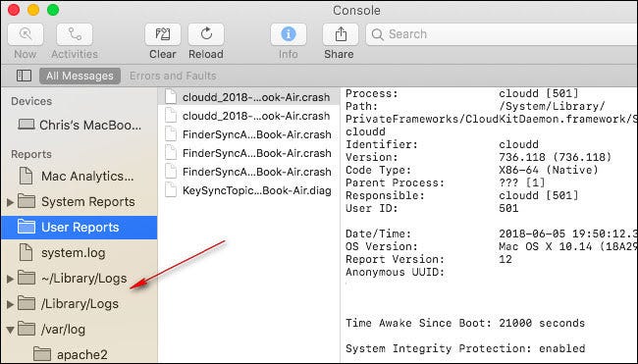Click the Now toolbar icon
The width and height of the screenshot is (638, 364).
pos(26,34)
